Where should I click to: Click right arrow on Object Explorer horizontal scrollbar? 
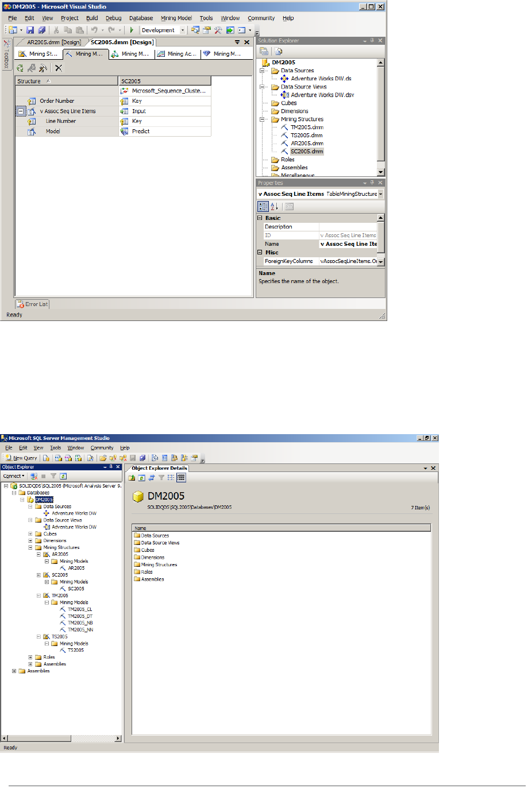(x=118, y=738)
